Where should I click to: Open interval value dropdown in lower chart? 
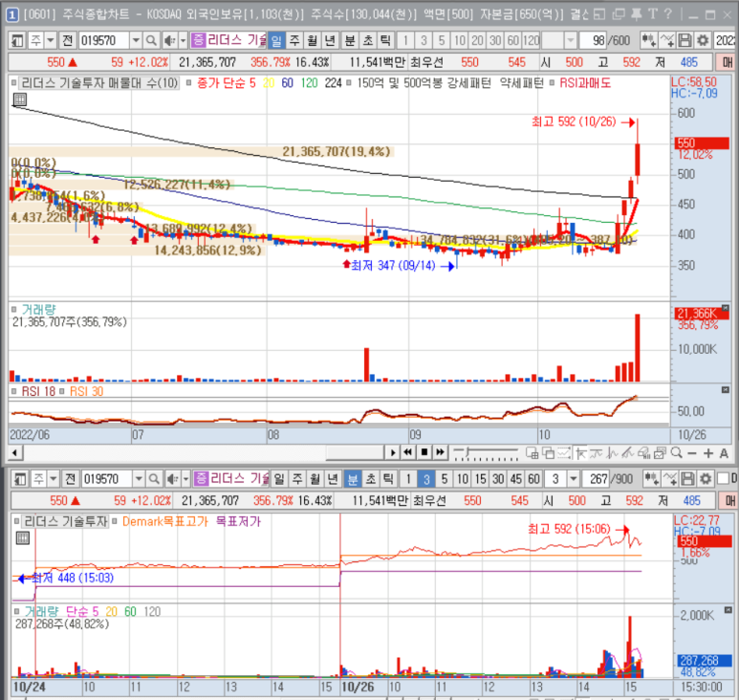click(574, 479)
